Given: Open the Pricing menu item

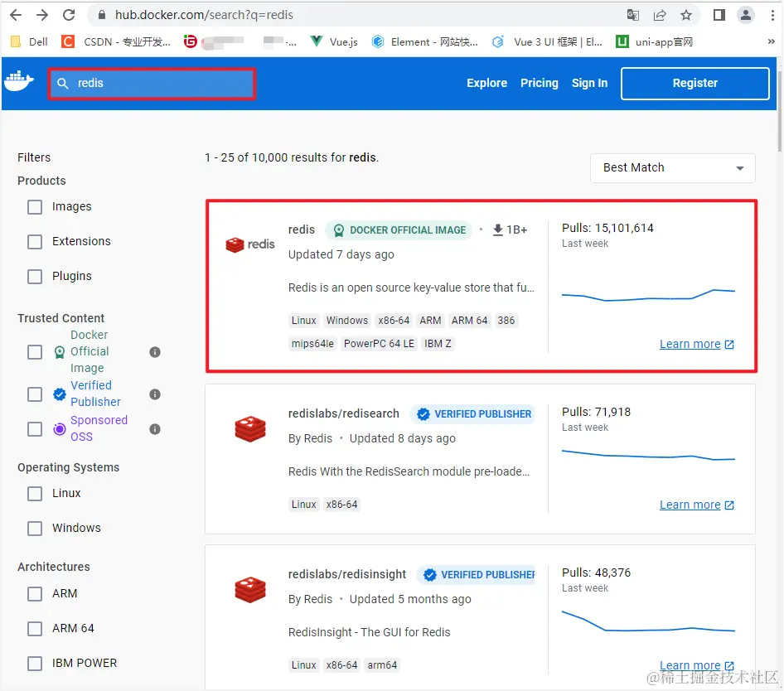Looking at the screenshot, I should [x=539, y=83].
